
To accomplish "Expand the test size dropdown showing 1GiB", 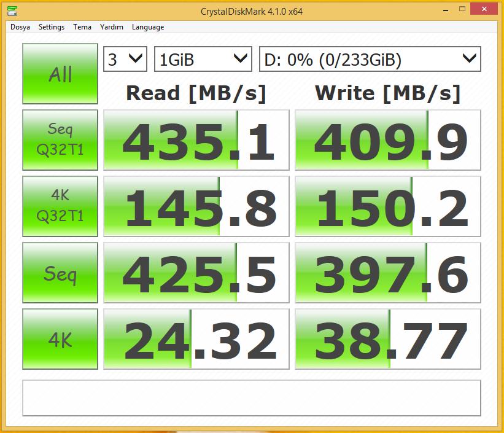I will (203, 59).
